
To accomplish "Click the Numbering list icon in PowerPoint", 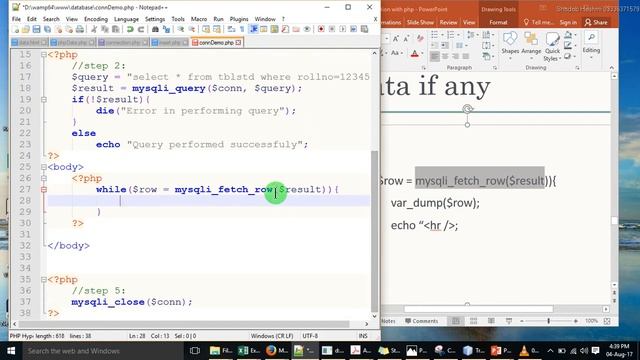I will [451, 35].
